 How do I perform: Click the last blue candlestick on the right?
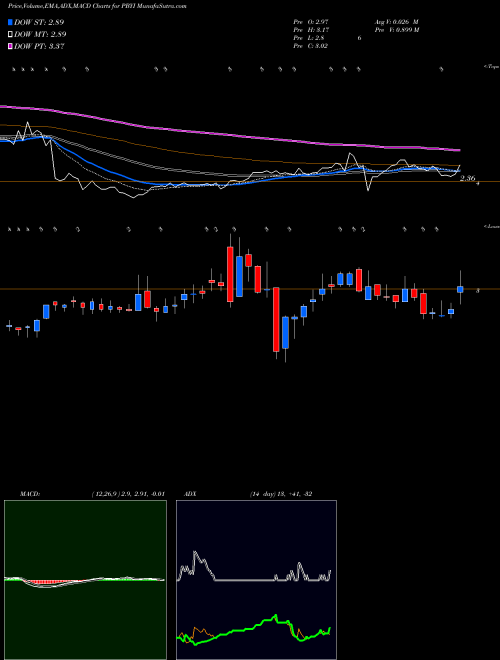click(x=460, y=289)
